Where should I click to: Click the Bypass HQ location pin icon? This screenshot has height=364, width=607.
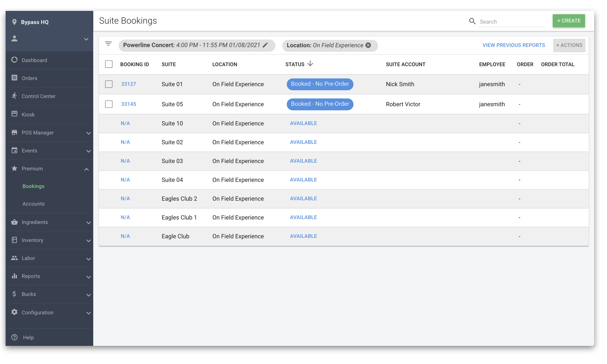pyautogui.click(x=14, y=22)
